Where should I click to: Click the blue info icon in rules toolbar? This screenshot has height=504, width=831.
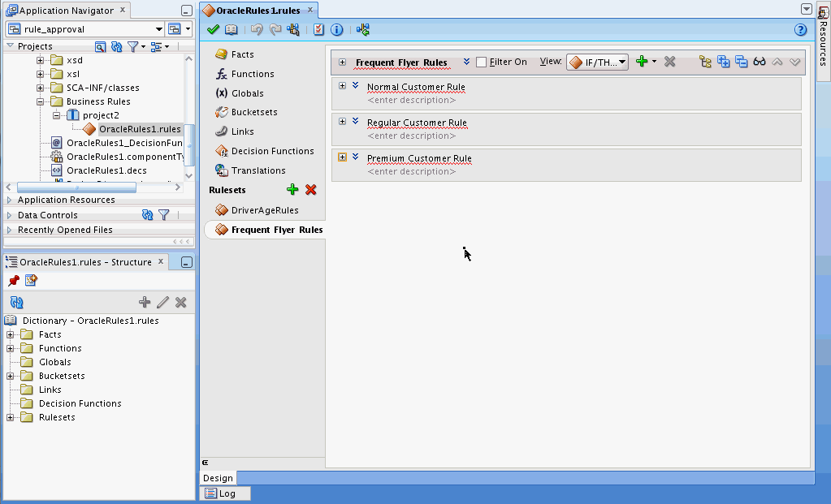(336, 30)
